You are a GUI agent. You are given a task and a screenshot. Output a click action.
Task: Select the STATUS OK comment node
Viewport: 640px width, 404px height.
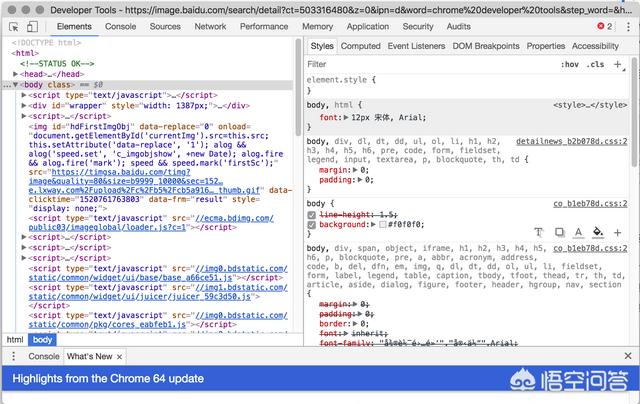point(57,64)
